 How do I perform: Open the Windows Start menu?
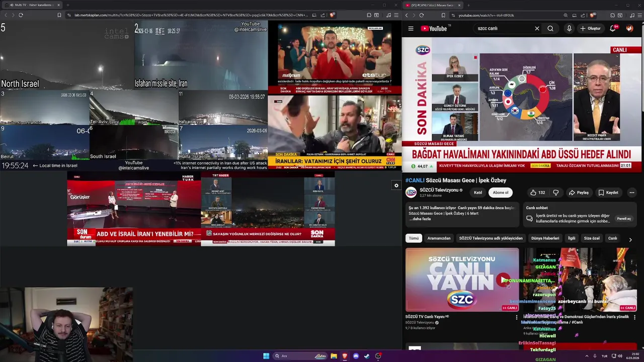266,356
